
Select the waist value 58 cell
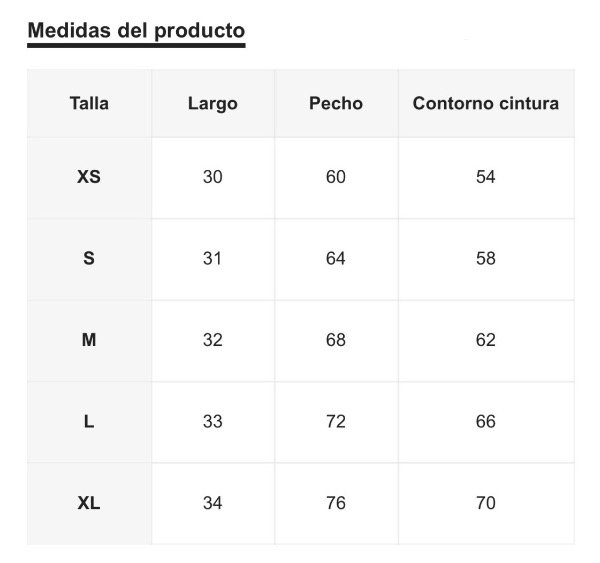pos(486,259)
